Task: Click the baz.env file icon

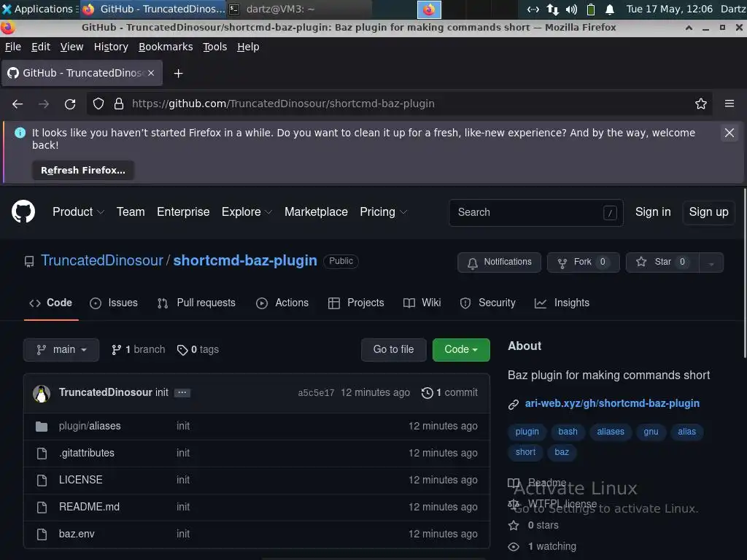Action: (x=42, y=534)
